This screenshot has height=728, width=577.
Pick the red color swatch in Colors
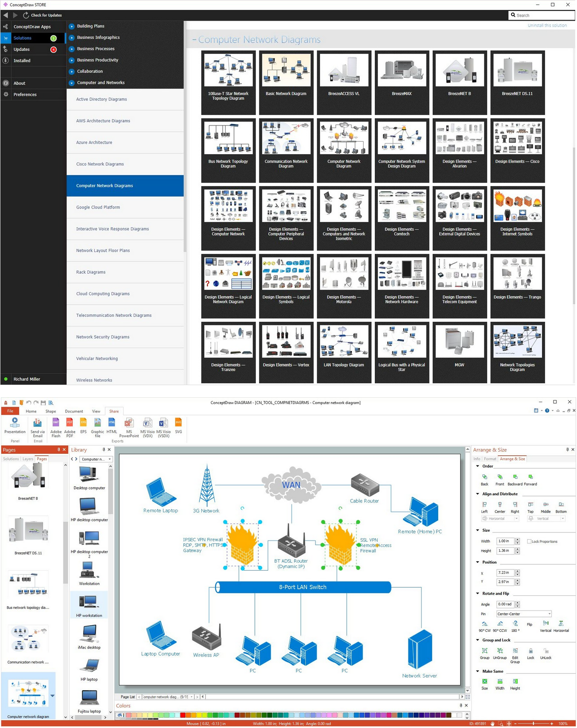click(x=183, y=715)
